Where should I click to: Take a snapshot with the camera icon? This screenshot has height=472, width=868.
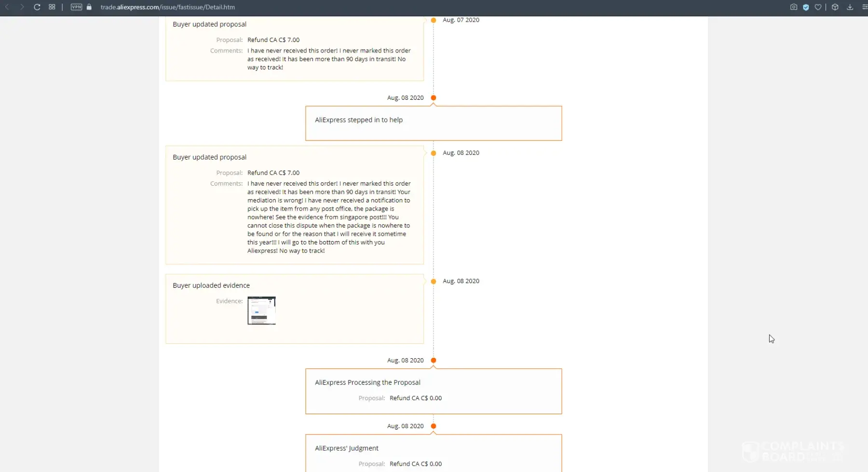pos(793,7)
